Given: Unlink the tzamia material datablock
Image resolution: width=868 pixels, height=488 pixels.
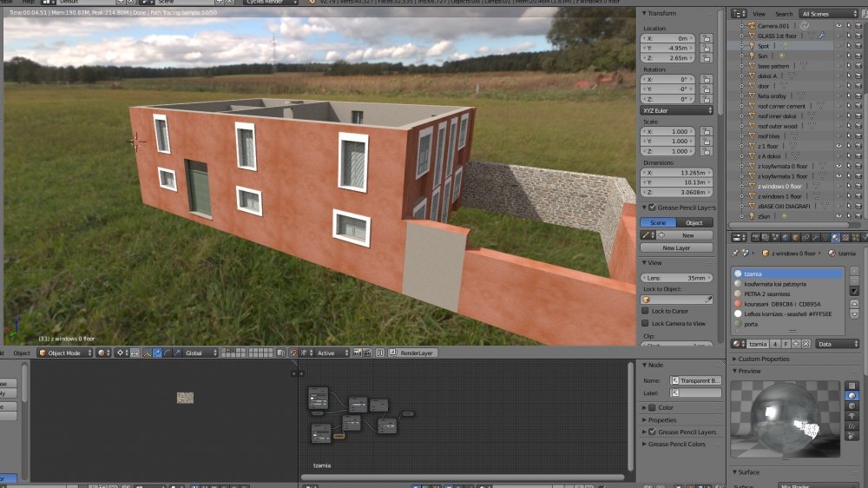Looking at the screenshot, I should click(806, 344).
